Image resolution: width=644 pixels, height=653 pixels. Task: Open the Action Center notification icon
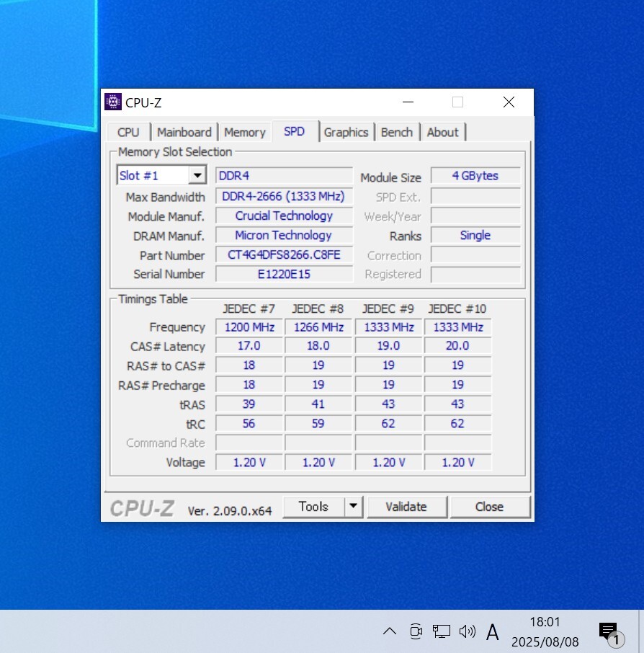click(611, 634)
